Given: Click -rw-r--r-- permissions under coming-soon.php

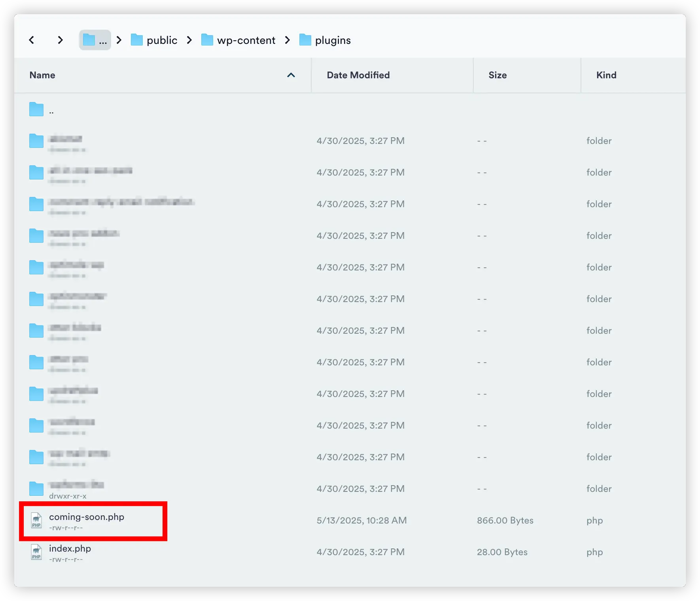Looking at the screenshot, I should (66, 528).
